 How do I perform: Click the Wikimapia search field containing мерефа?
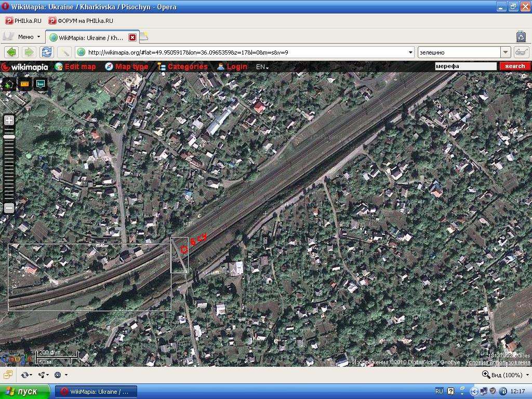pos(465,66)
